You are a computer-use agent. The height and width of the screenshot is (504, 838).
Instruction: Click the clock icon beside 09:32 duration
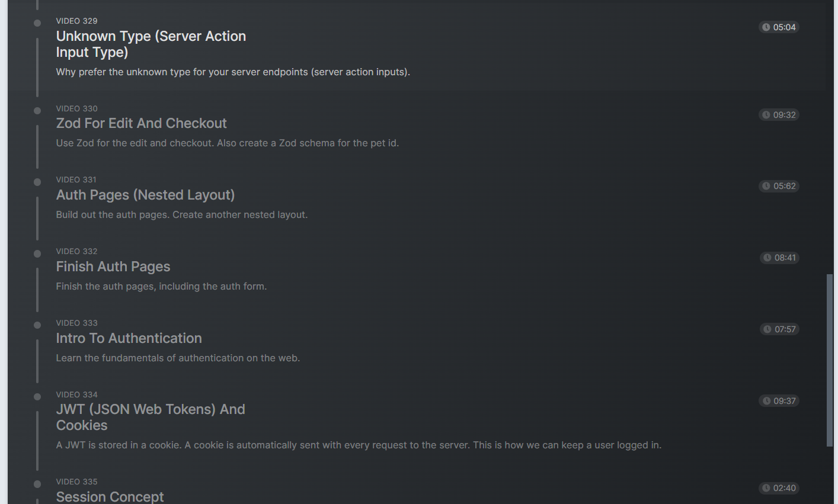click(x=766, y=115)
